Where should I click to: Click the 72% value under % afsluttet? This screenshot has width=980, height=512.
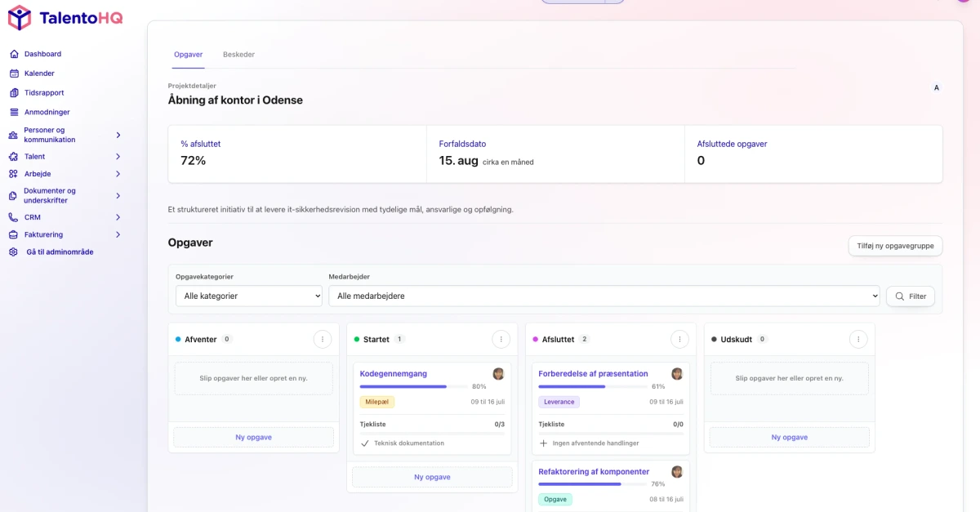[194, 161]
